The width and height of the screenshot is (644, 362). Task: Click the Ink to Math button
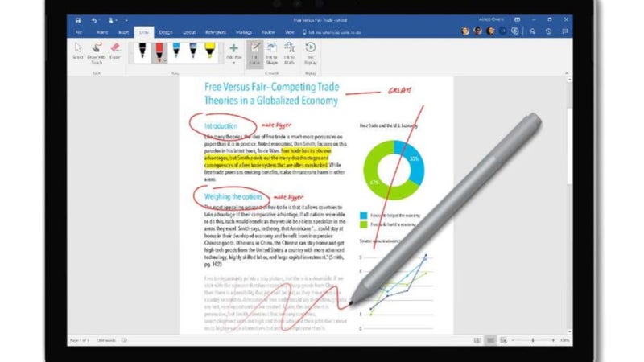point(290,53)
